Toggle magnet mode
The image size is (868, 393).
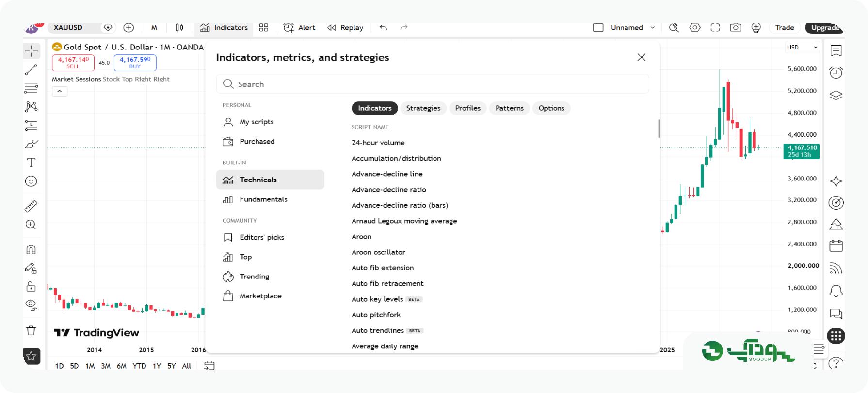[32, 249]
